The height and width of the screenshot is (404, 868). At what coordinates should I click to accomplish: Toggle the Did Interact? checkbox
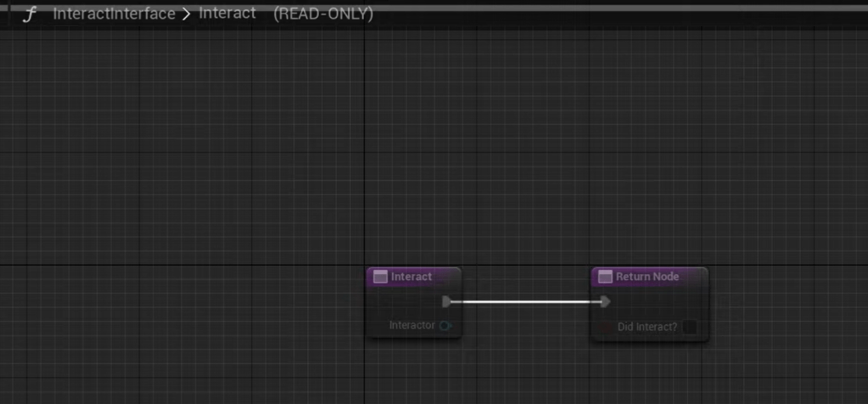[690, 327]
